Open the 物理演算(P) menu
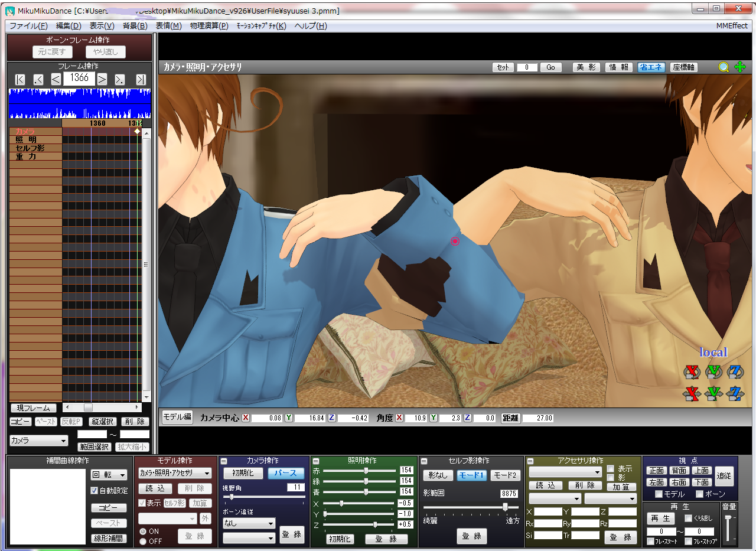 209,26
